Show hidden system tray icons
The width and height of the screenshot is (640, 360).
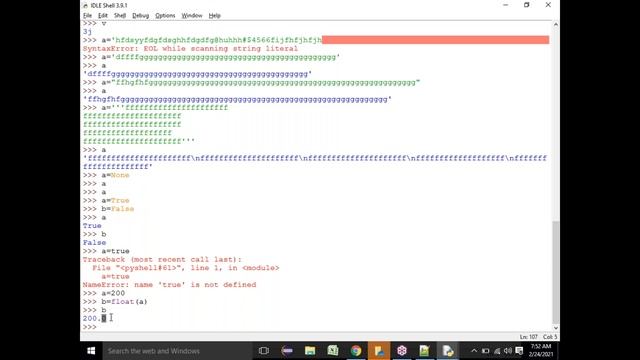[x=474, y=351]
